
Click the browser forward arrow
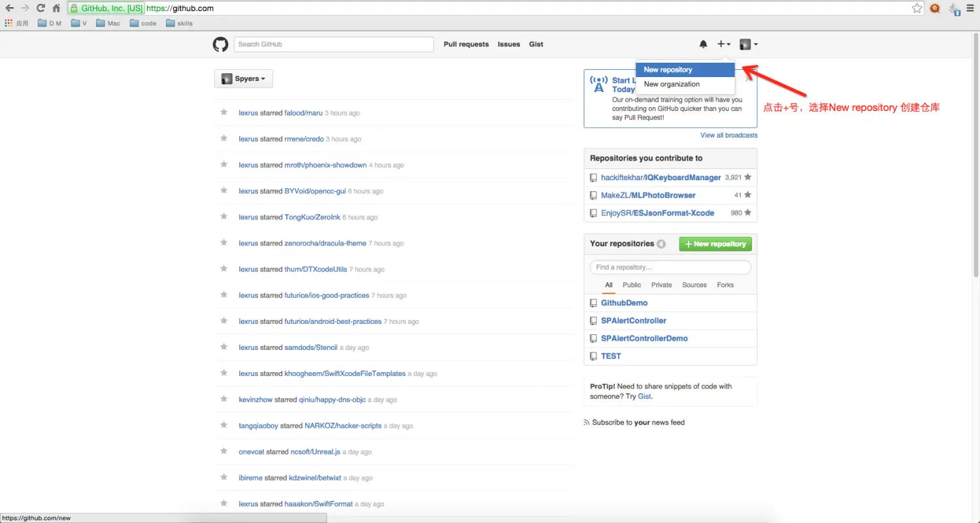click(x=25, y=8)
